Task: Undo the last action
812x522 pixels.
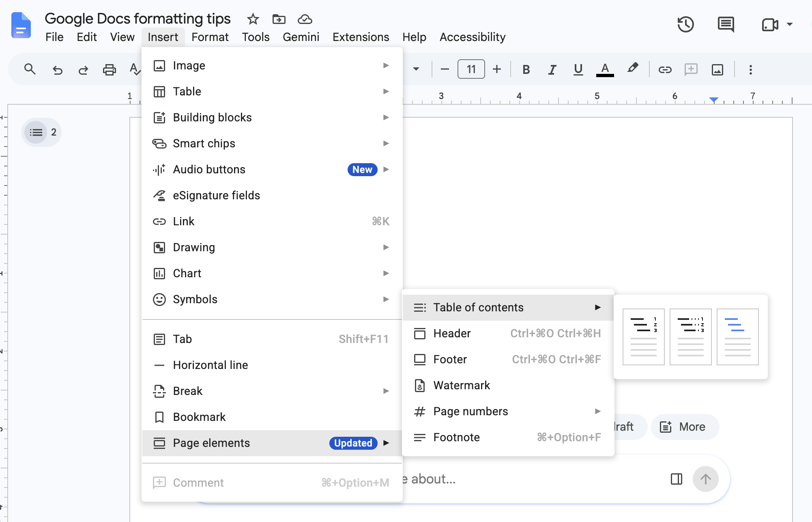Action: coord(57,70)
